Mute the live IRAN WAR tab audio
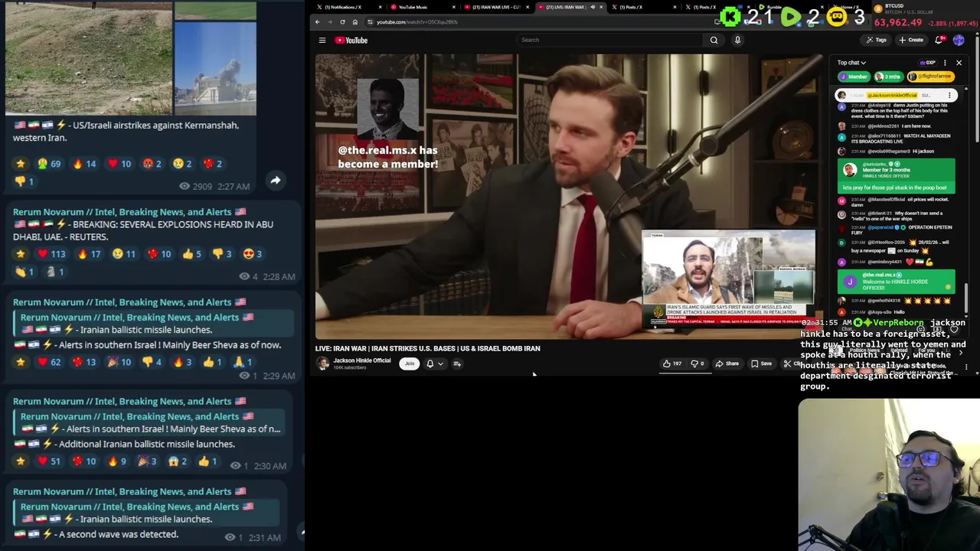The image size is (980, 551). click(592, 7)
